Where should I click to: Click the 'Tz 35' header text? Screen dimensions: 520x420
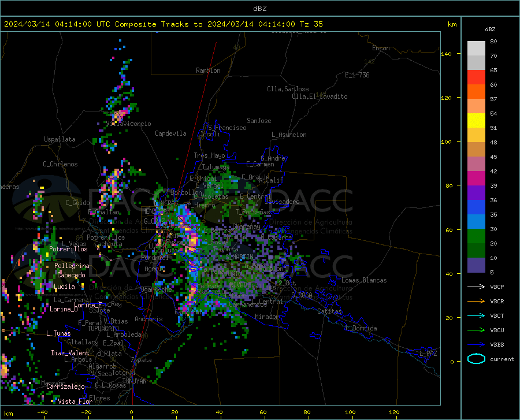[x=311, y=24]
